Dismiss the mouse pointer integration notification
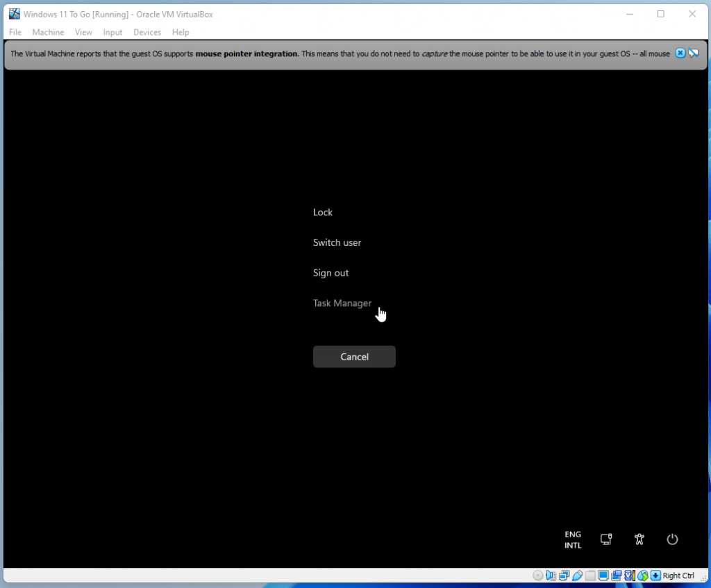Viewport: 711px width, 588px height. [x=680, y=53]
